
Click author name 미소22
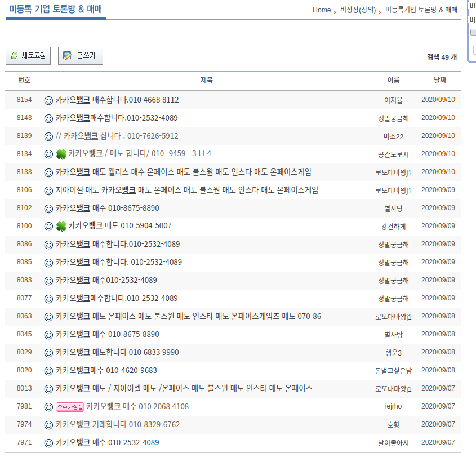click(x=393, y=136)
